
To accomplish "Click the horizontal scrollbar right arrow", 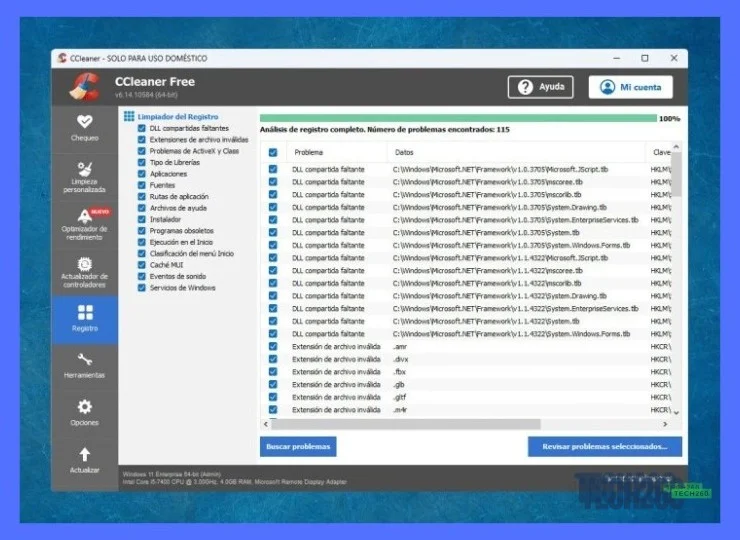I will click(x=665, y=424).
